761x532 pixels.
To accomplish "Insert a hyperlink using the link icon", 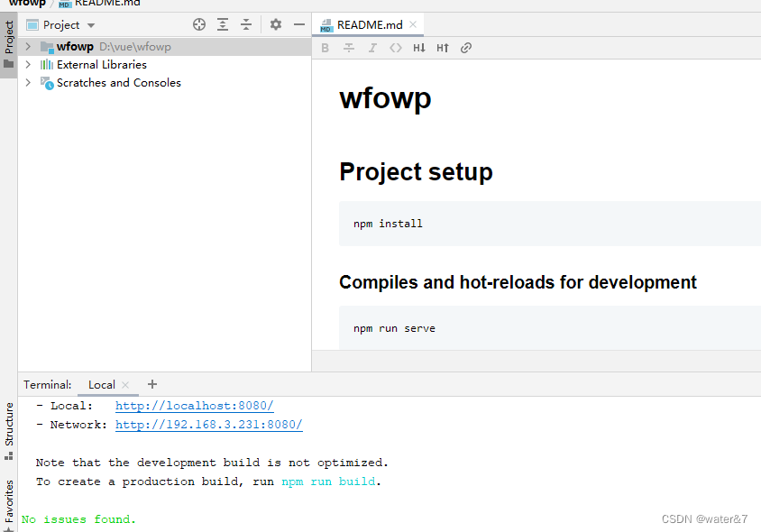I will coord(466,47).
